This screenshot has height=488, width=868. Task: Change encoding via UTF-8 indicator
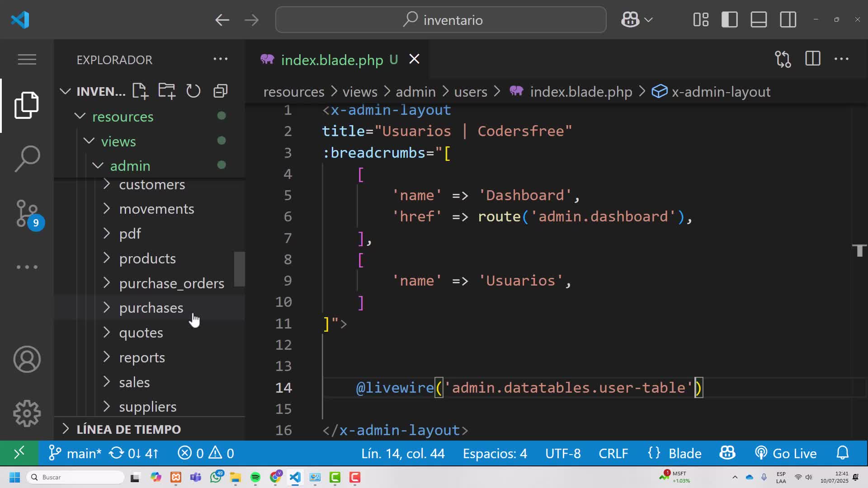563,453
